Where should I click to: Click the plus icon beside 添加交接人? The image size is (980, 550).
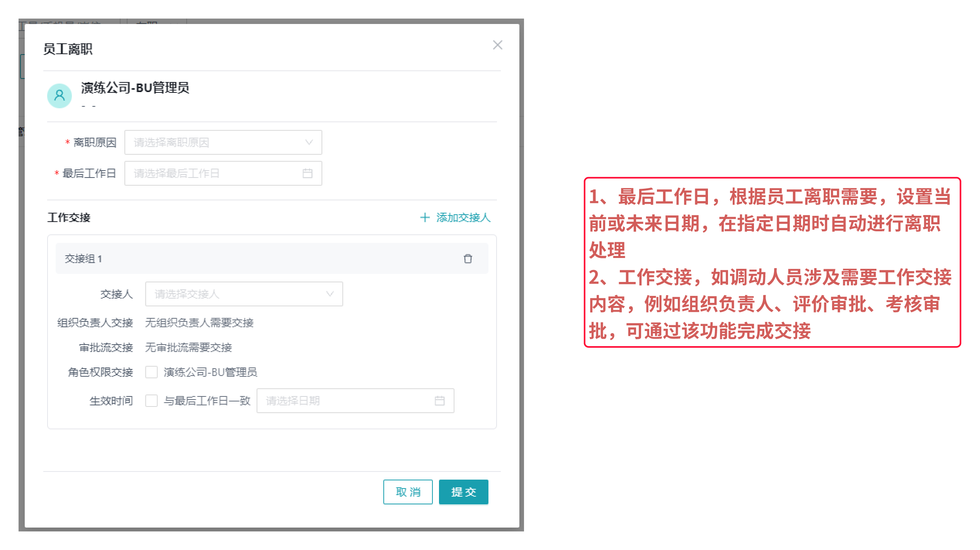pyautogui.click(x=425, y=217)
